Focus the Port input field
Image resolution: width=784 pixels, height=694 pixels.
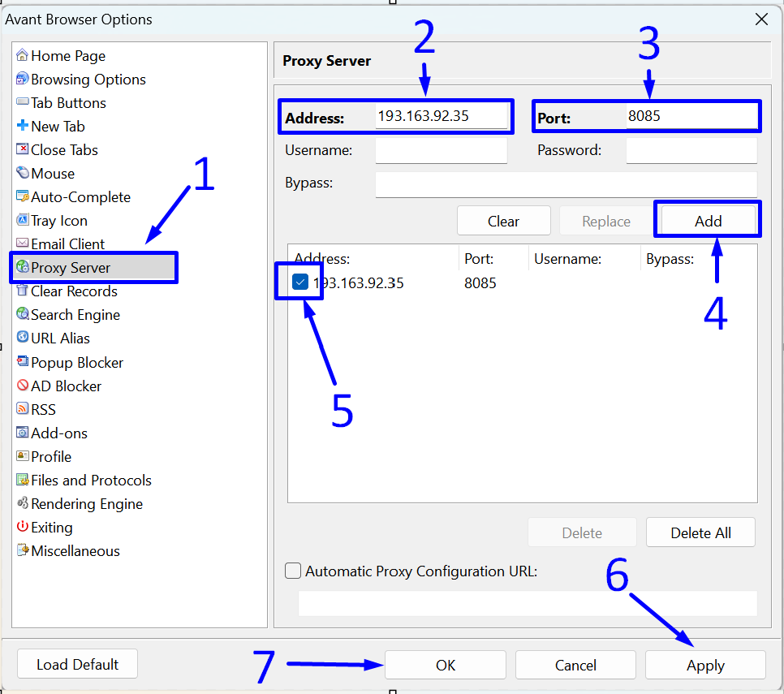(x=691, y=116)
